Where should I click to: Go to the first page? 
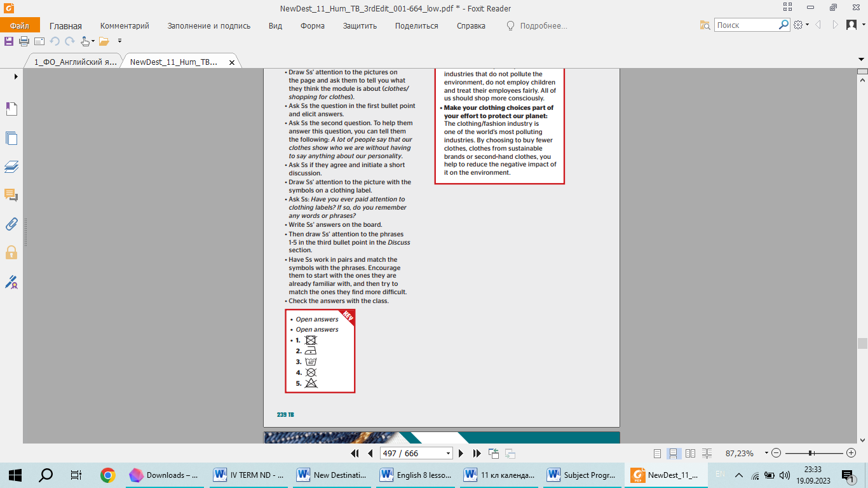point(356,453)
